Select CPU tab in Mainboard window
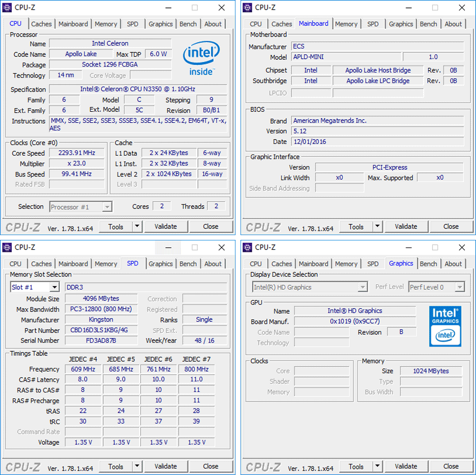Viewport: 476px width, 475px height. pos(255,24)
